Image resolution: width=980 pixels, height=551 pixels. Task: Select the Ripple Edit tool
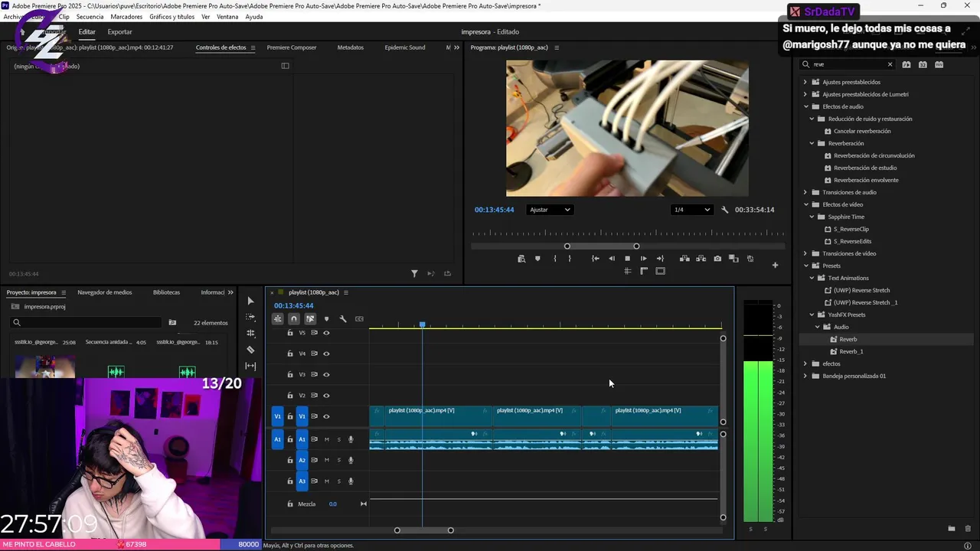(250, 333)
